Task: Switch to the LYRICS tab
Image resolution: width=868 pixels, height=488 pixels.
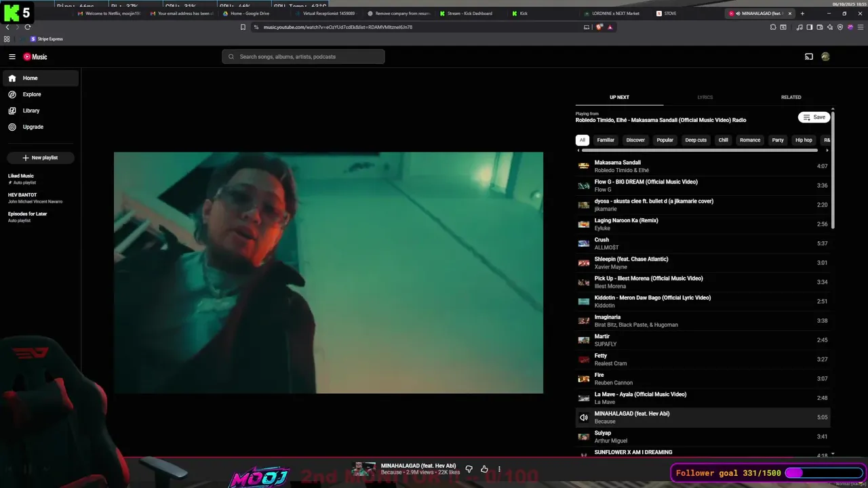Action: point(705,97)
